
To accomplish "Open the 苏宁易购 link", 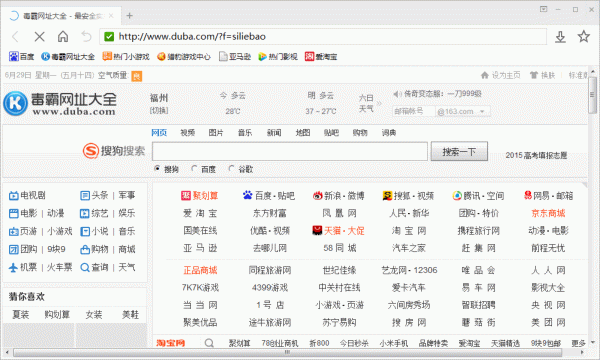I will (x=339, y=323).
